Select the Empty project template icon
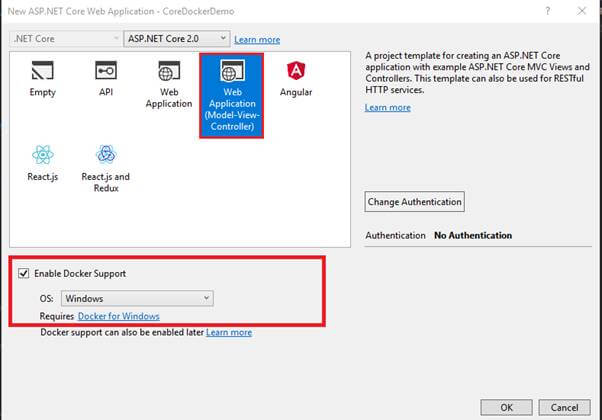The image size is (602, 420). pos(42,70)
